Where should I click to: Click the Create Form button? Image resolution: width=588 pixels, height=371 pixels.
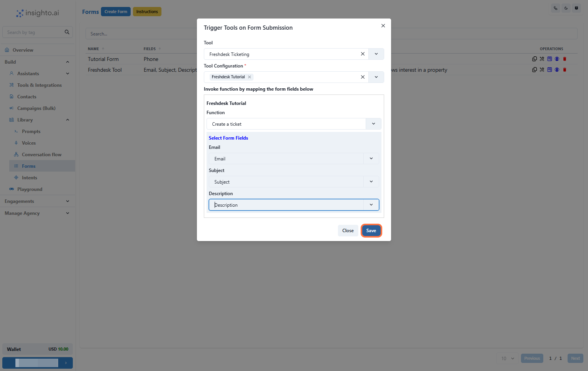click(x=116, y=12)
